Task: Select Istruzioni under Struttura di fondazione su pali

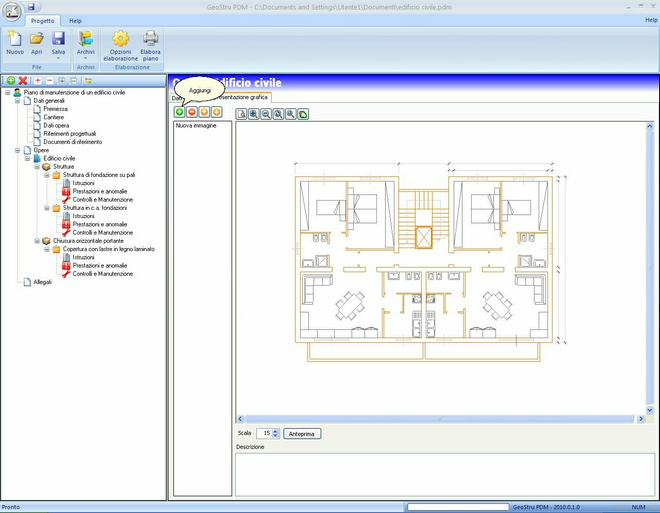Action: pyautogui.click(x=83, y=183)
